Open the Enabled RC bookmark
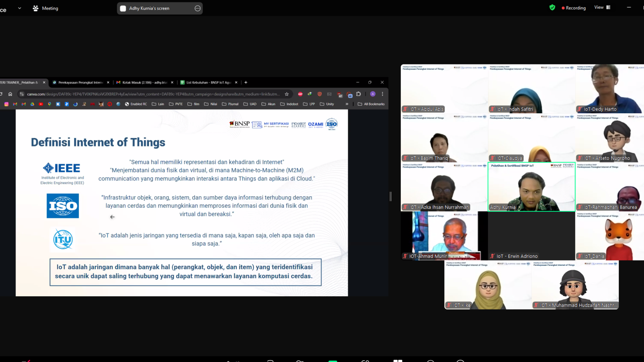The image size is (644, 362). [x=136, y=104]
